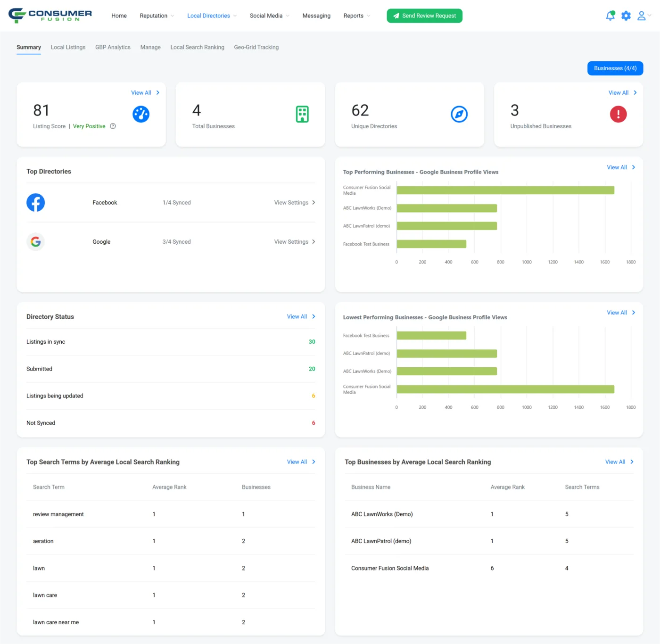660x644 pixels.
Task: Click the Unpublished Businesses alert icon
Action: tap(619, 114)
